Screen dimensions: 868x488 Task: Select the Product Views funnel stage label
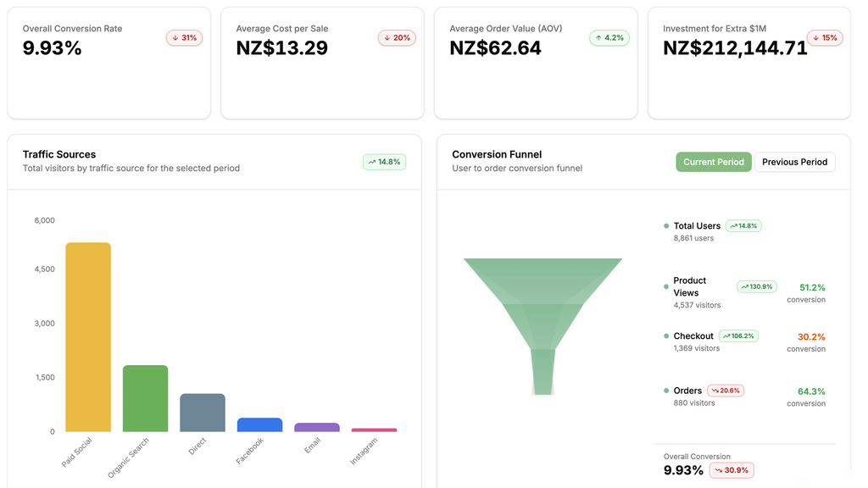pyautogui.click(x=689, y=286)
